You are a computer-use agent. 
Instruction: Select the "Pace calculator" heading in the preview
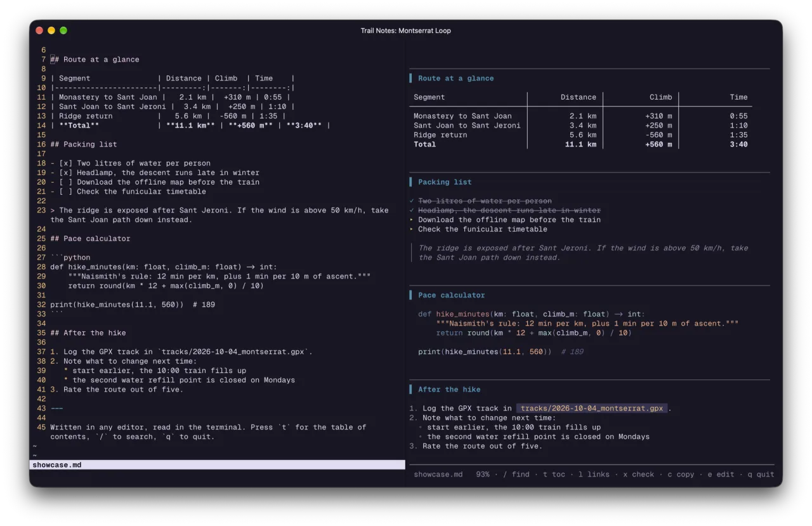click(451, 295)
